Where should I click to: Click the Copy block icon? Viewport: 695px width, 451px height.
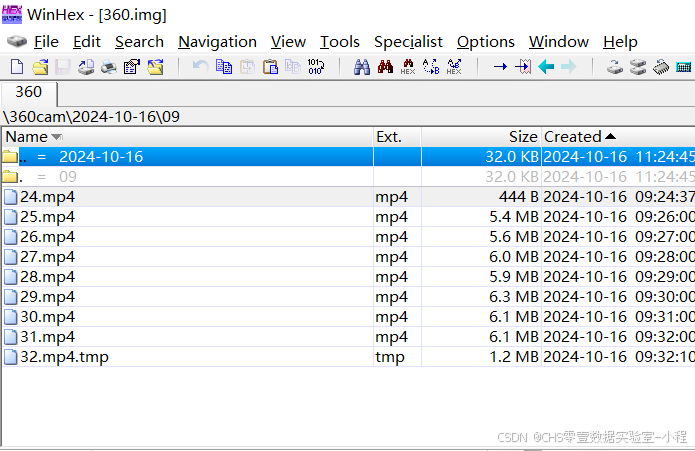click(x=224, y=67)
